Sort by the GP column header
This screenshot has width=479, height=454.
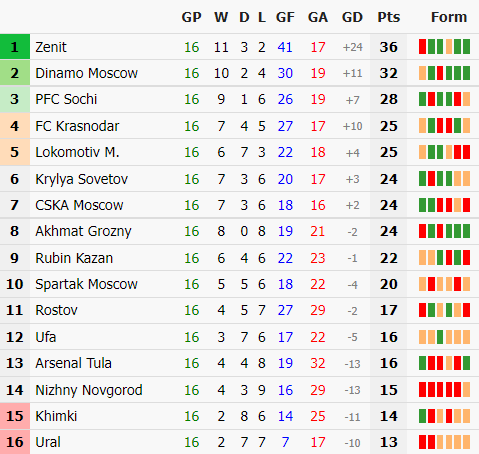tap(191, 17)
